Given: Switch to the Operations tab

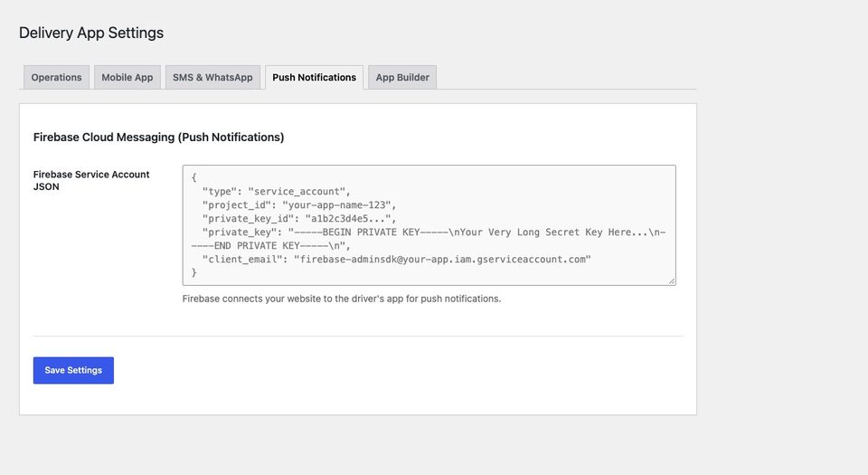Looking at the screenshot, I should point(56,78).
